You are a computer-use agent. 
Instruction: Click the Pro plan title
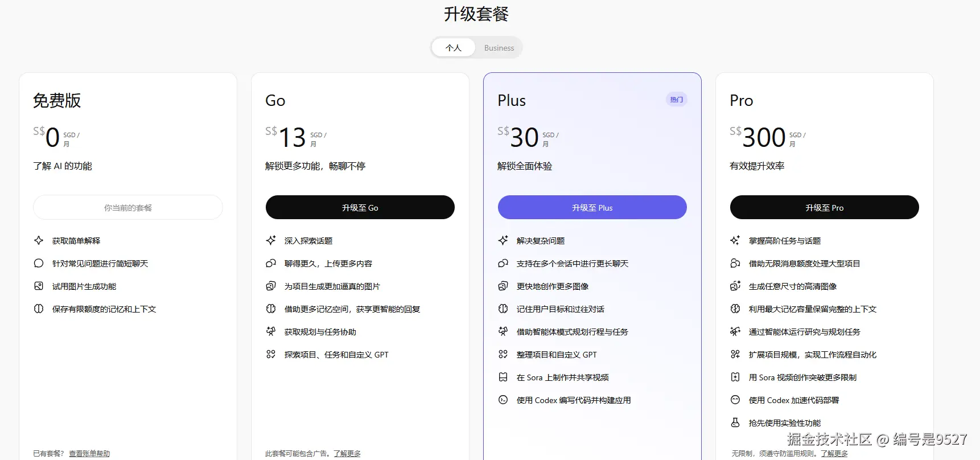(742, 101)
